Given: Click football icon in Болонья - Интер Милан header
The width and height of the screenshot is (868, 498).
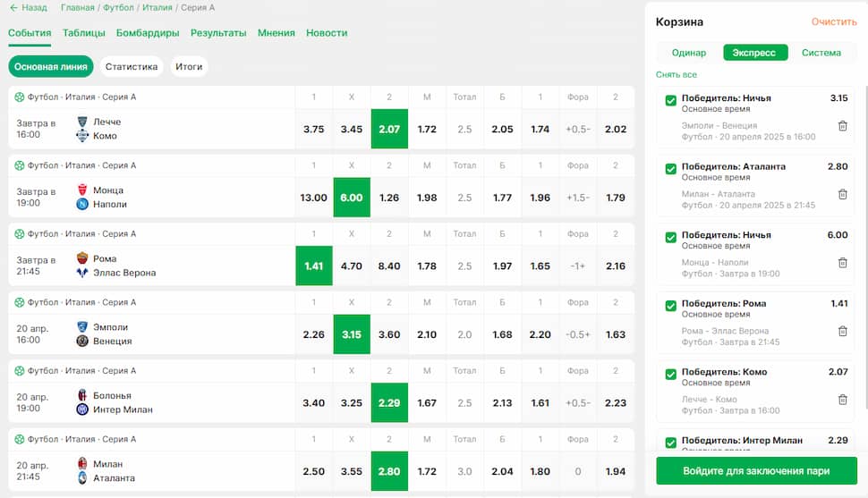Looking at the screenshot, I should click(20, 371).
